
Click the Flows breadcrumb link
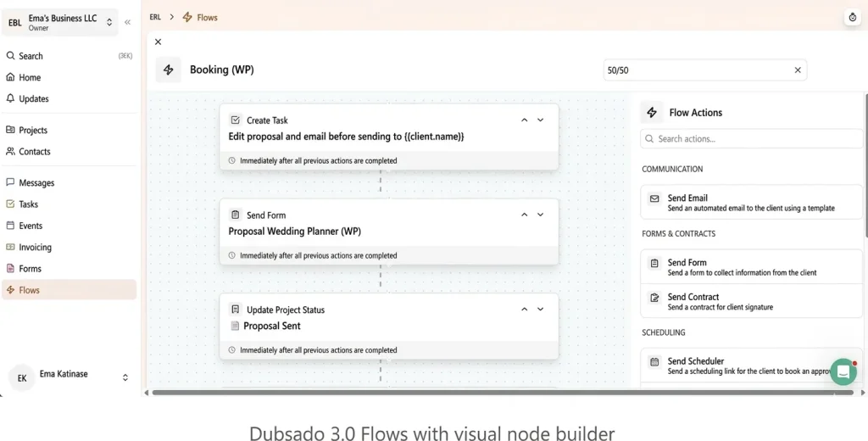207,17
